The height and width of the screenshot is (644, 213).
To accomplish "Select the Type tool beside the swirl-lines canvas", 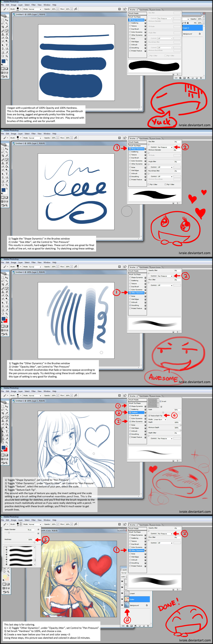I will [7, 174].
